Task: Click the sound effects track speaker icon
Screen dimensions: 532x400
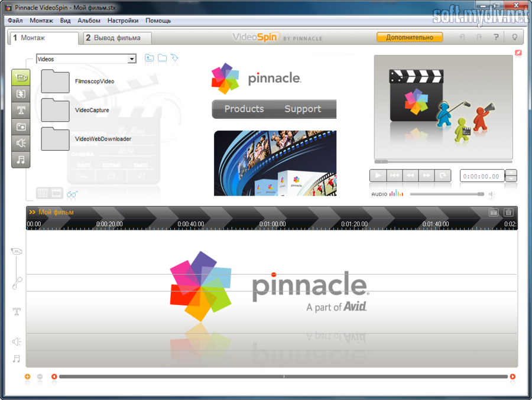Action: [x=17, y=342]
